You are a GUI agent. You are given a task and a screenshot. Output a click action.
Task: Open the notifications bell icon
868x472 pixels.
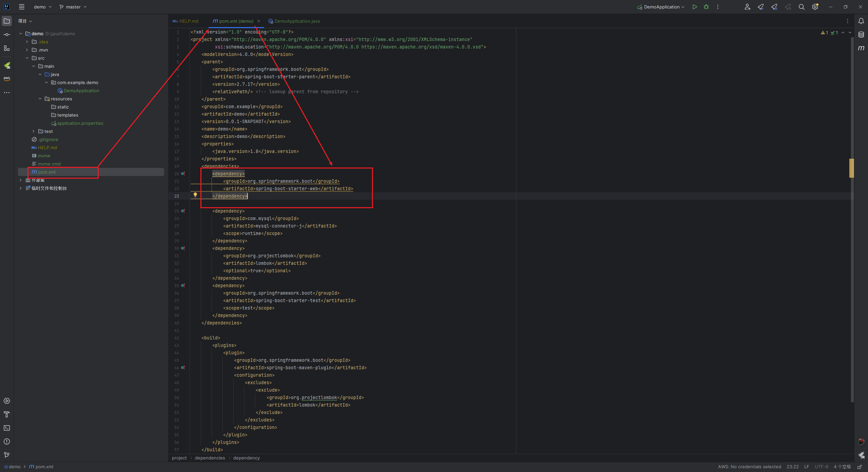click(861, 21)
